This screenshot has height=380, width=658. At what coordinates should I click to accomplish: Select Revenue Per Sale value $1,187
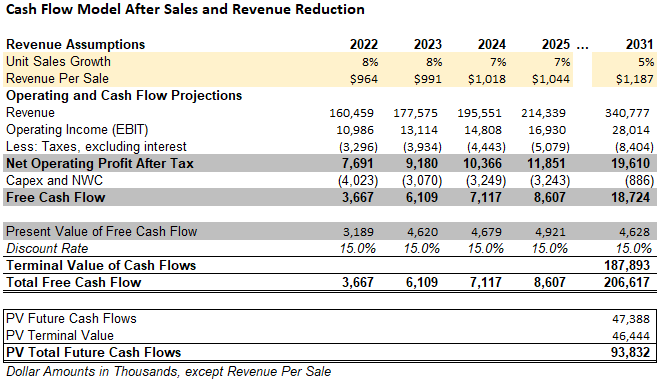pos(634,79)
